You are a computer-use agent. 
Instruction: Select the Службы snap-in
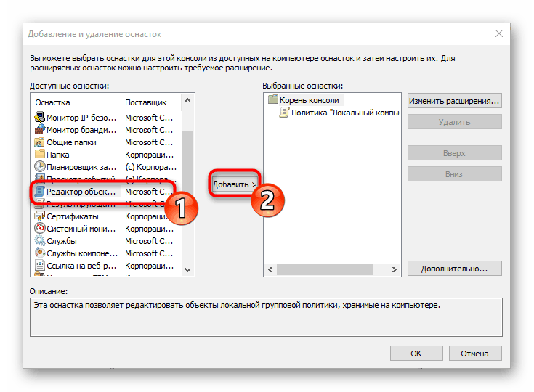(x=107, y=241)
